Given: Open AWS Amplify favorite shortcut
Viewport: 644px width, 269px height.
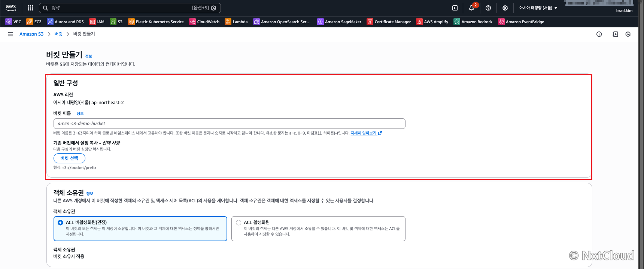Looking at the screenshot, I should click(432, 22).
